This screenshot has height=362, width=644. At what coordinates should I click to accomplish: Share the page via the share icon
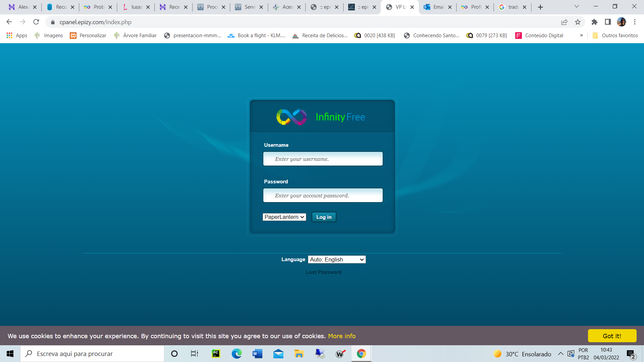pos(565,22)
